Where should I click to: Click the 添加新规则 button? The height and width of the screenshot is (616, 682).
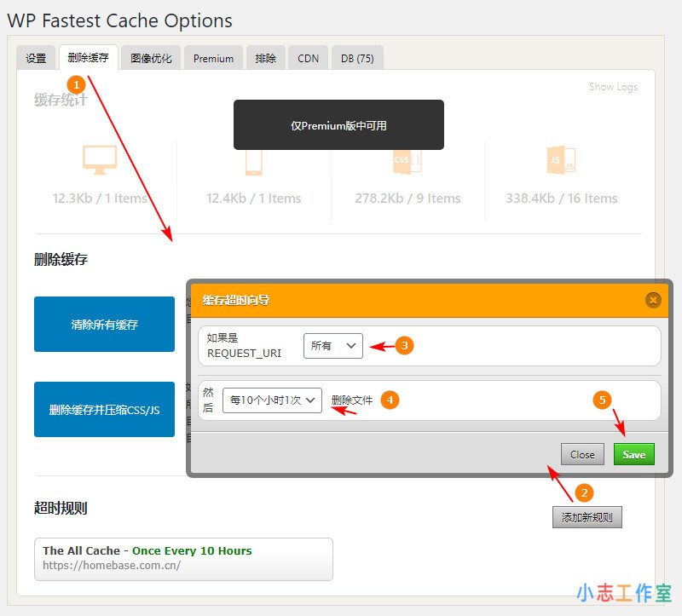pyautogui.click(x=587, y=517)
